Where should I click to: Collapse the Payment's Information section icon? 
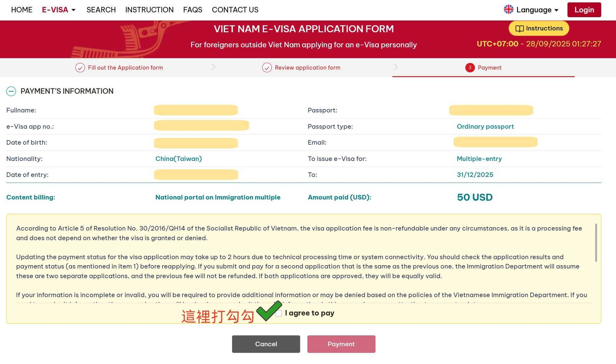point(11,91)
